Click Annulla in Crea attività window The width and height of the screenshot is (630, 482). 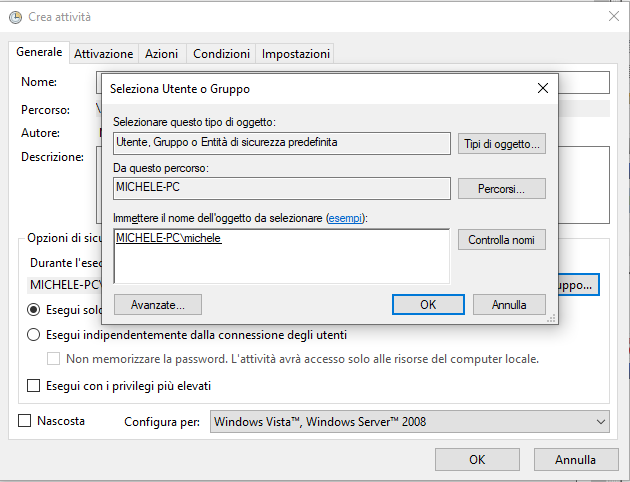pyautogui.click(x=575, y=459)
